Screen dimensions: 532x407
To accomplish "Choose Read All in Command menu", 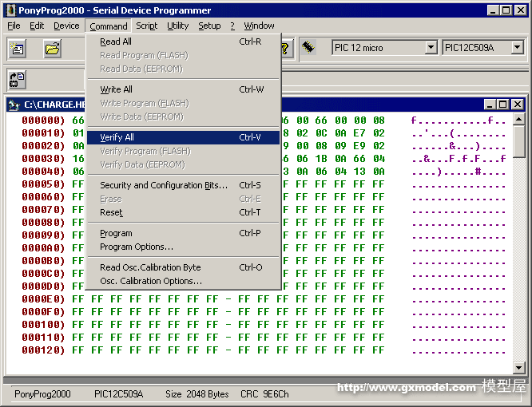I will pos(116,41).
